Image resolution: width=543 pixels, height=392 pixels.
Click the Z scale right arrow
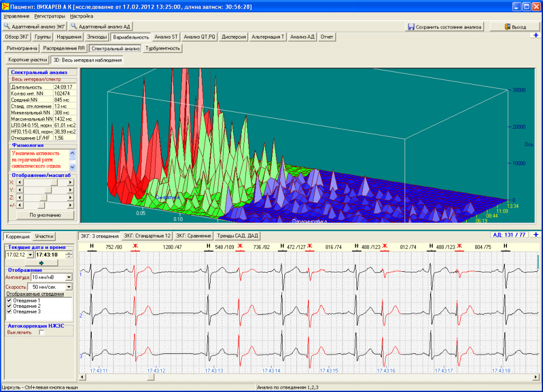71,198
